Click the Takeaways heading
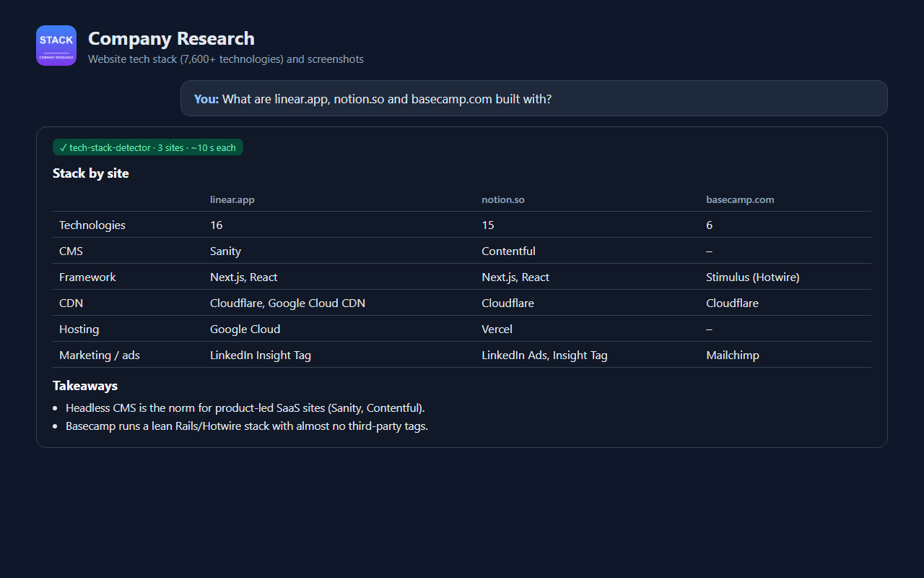This screenshot has width=924, height=578. (85, 385)
